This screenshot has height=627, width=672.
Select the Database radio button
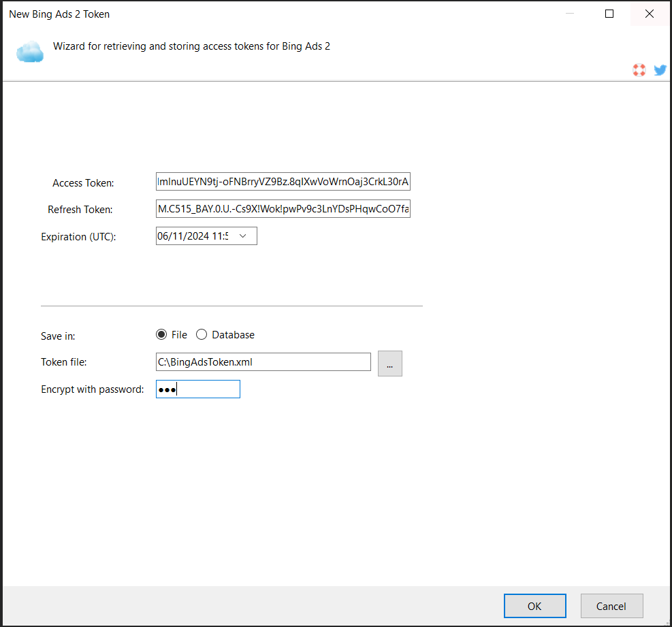click(202, 334)
